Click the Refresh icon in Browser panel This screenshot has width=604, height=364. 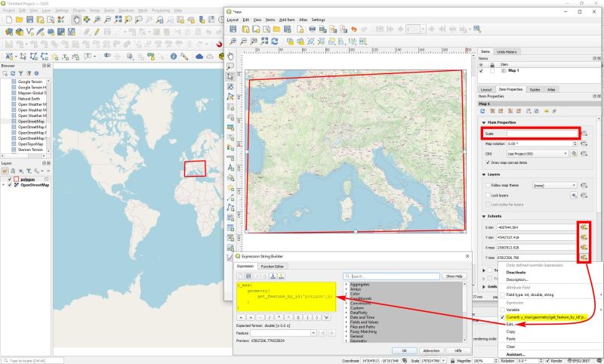click(13, 73)
